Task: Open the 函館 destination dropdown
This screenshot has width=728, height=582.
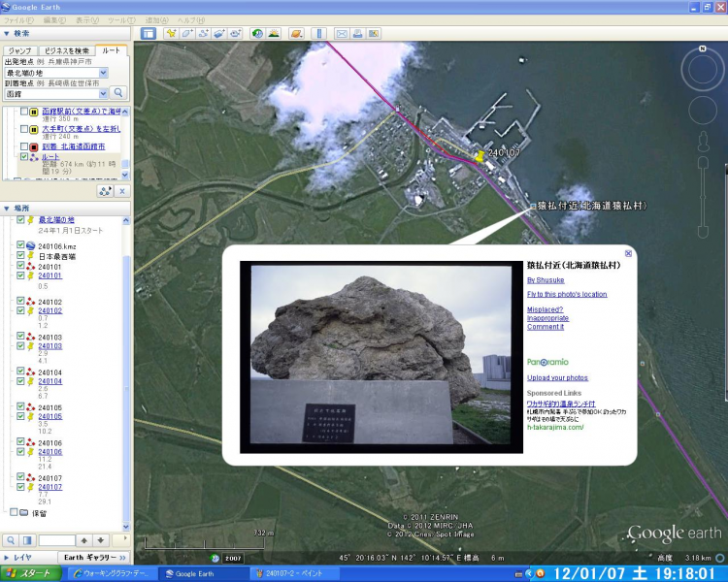Action: (104, 94)
